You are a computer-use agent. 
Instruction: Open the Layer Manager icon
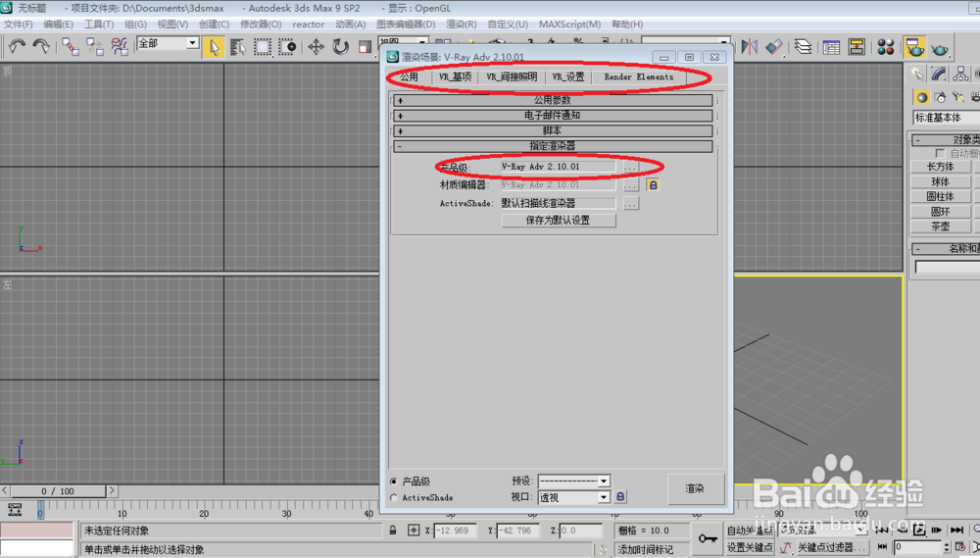pos(804,47)
